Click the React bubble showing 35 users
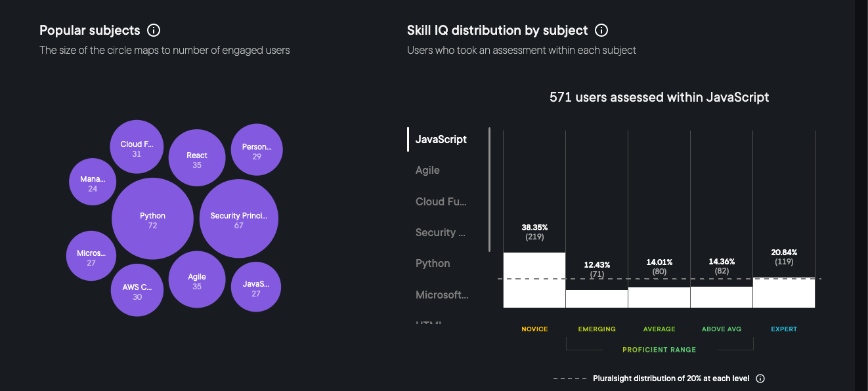868x391 pixels. [197, 157]
